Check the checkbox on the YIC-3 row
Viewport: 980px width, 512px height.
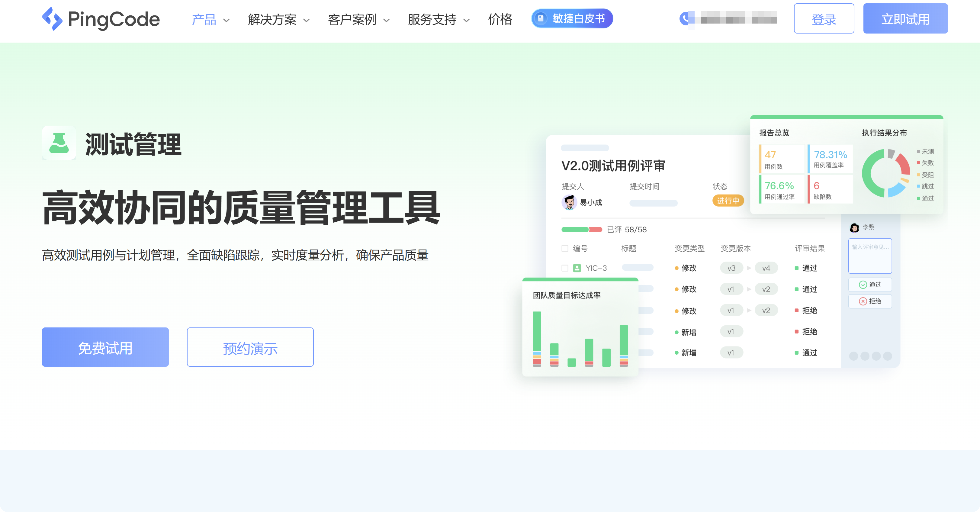[564, 268]
